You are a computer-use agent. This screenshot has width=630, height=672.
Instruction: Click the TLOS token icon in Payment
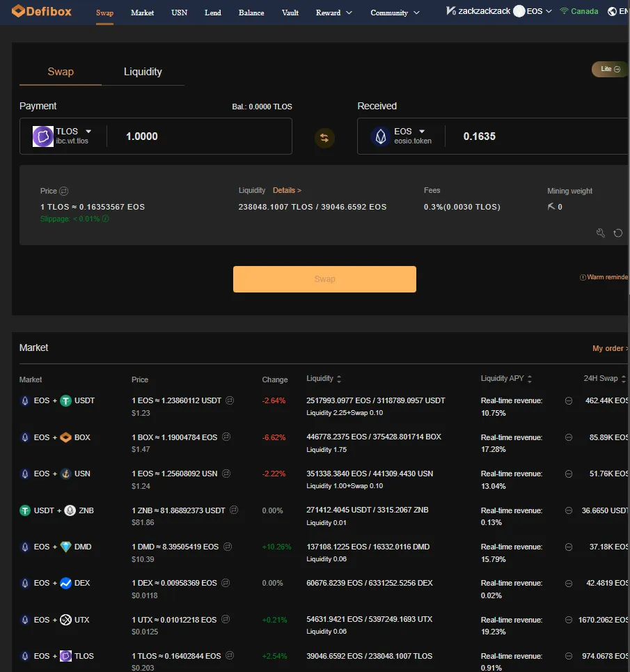pos(43,136)
